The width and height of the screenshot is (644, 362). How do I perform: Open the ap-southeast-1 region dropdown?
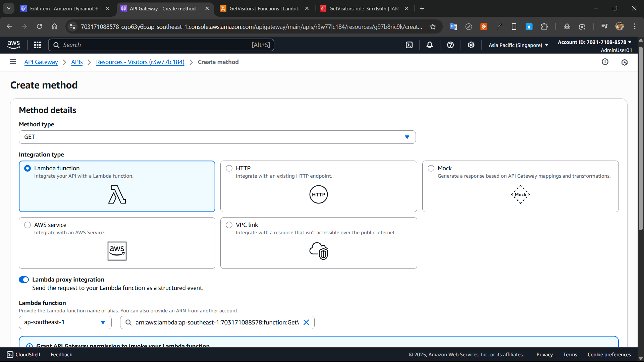65,322
